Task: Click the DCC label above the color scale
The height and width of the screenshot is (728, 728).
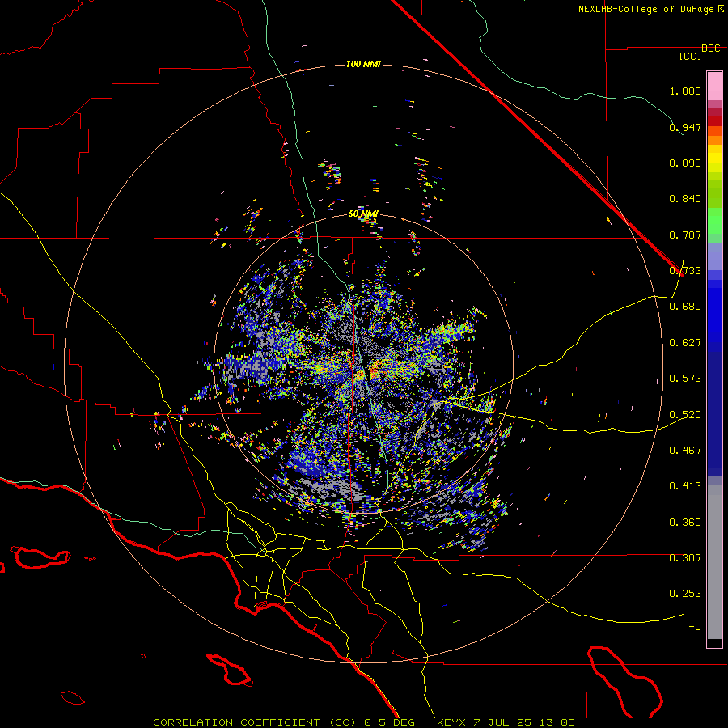Action: click(711, 49)
